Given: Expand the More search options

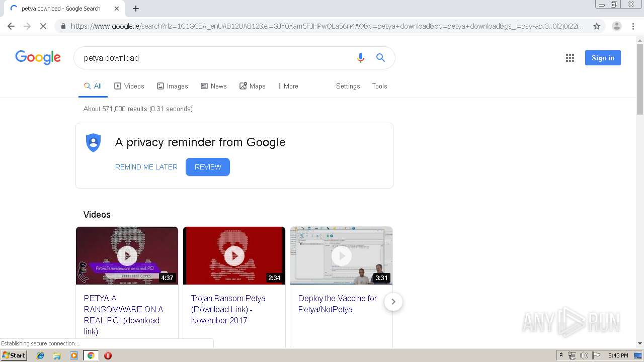Looking at the screenshot, I should pyautogui.click(x=288, y=86).
